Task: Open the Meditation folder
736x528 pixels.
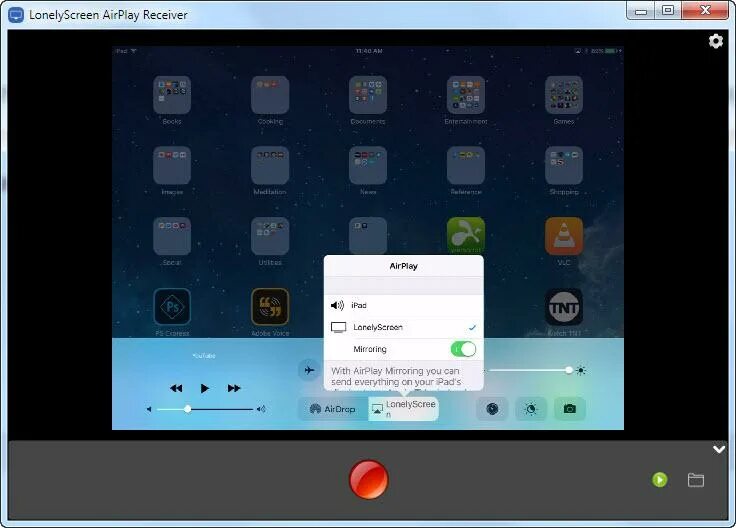Action: click(x=270, y=165)
